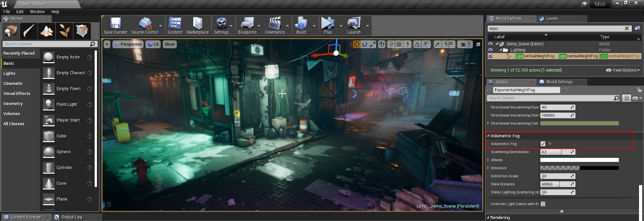Select the Lights category

pyautogui.click(x=9, y=73)
